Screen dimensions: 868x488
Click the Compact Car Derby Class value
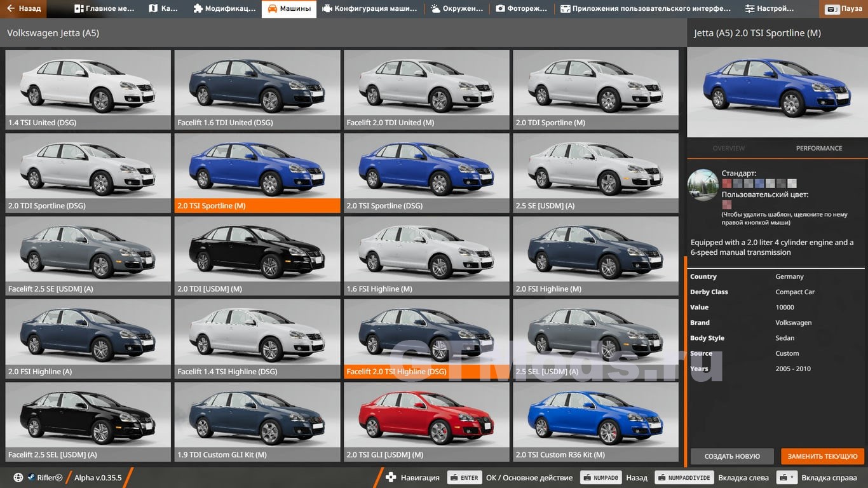click(x=795, y=292)
